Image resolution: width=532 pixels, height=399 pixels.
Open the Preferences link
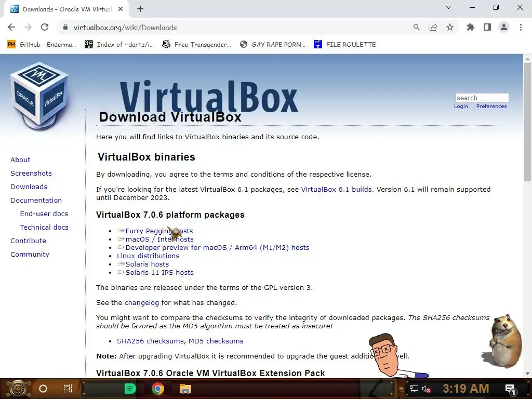(491, 106)
